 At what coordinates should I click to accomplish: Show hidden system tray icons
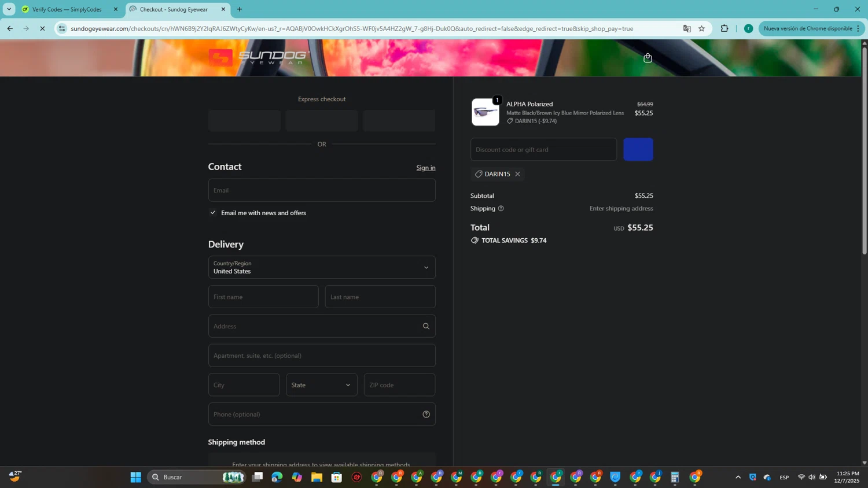coord(738,477)
